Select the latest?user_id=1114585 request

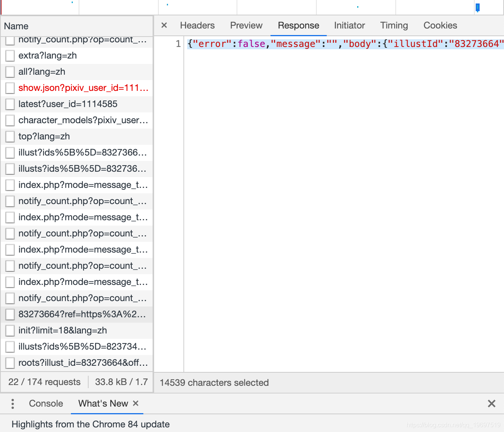point(77,104)
